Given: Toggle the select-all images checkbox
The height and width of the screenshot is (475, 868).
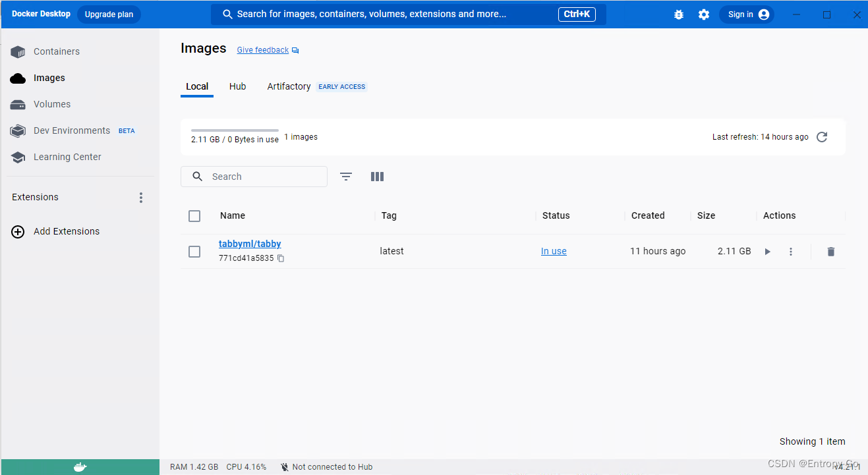Looking at the screenshot, I should pos(194,215).
